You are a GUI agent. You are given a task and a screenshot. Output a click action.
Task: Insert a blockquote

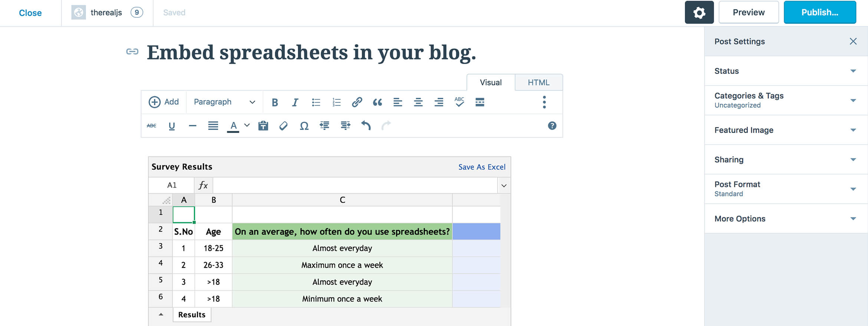coord(377,102)
